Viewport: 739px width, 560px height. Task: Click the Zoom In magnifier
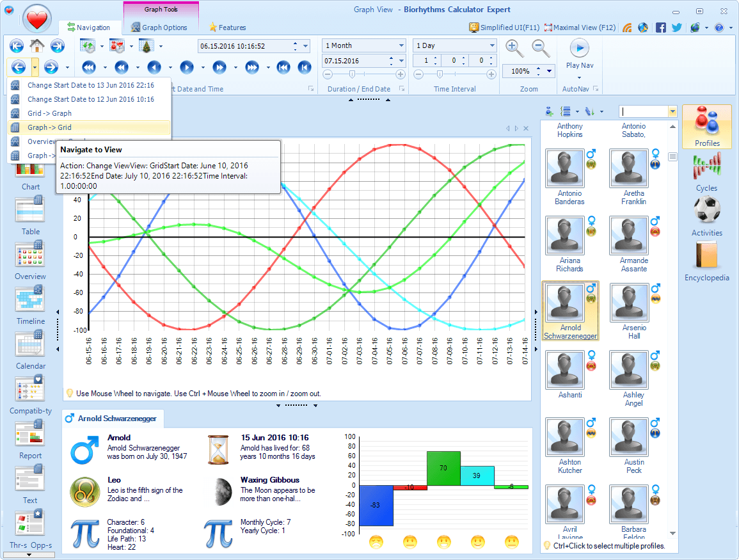[514, 48]
